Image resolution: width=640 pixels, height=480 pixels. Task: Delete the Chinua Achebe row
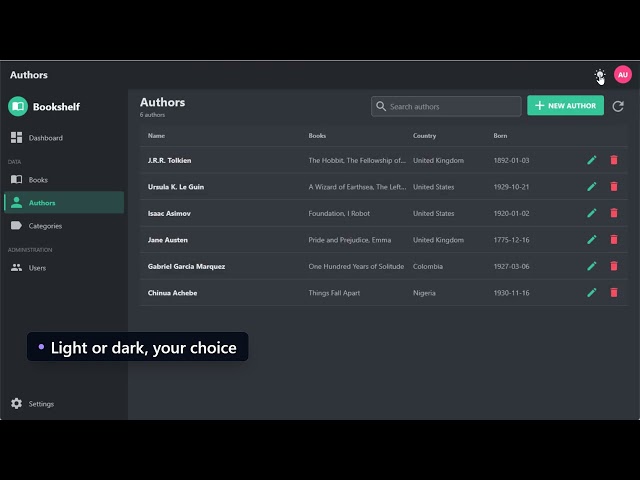614,293
